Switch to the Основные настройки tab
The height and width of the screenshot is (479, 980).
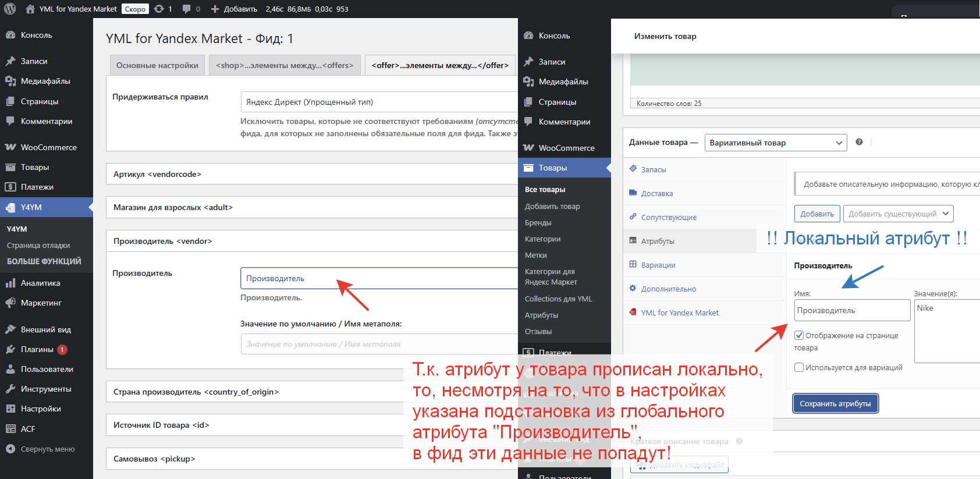point(157,65)
